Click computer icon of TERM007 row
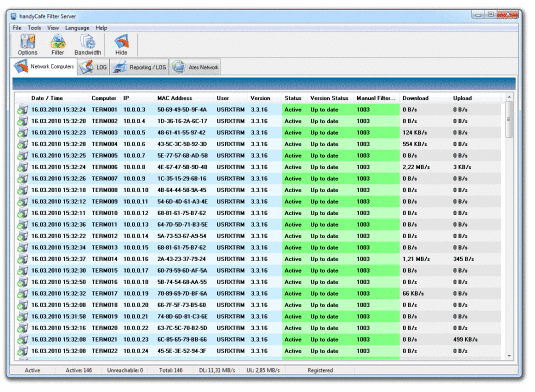Screen dimensions: 535x392 23,179
